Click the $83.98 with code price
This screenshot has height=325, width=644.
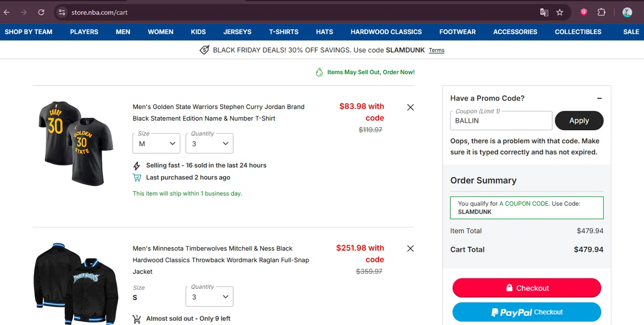click(x=362, y=112)
